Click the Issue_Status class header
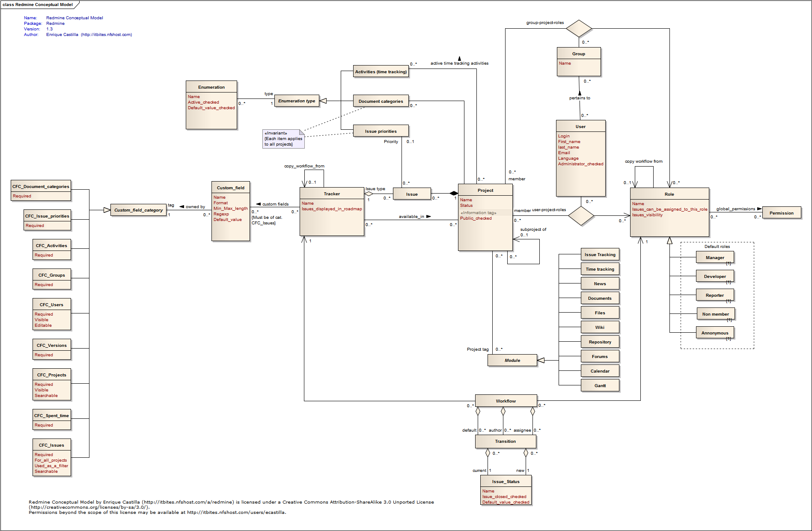The width and height of the screenshot is (812, 531). [x=506, y=481]
